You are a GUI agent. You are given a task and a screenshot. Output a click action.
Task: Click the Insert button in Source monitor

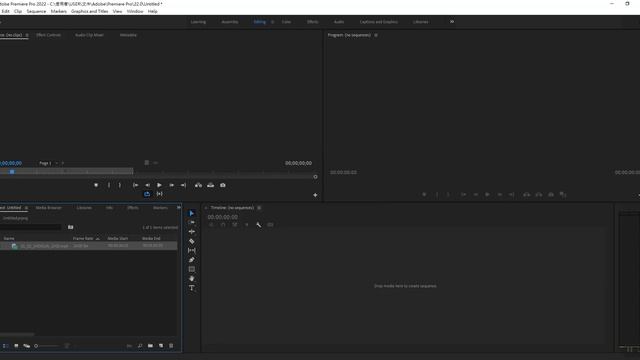(x=198, y=185)
